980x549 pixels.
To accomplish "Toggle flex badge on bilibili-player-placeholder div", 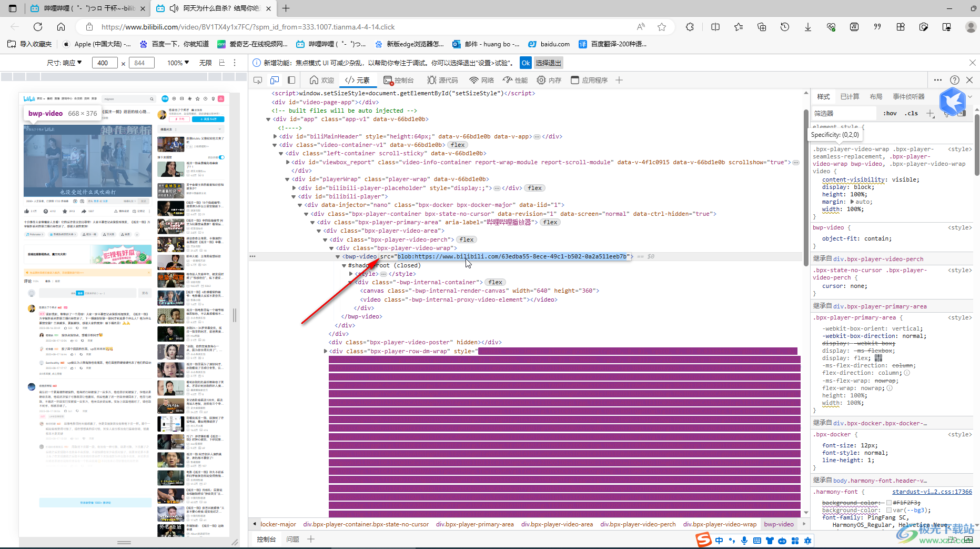I will (535, 188).
